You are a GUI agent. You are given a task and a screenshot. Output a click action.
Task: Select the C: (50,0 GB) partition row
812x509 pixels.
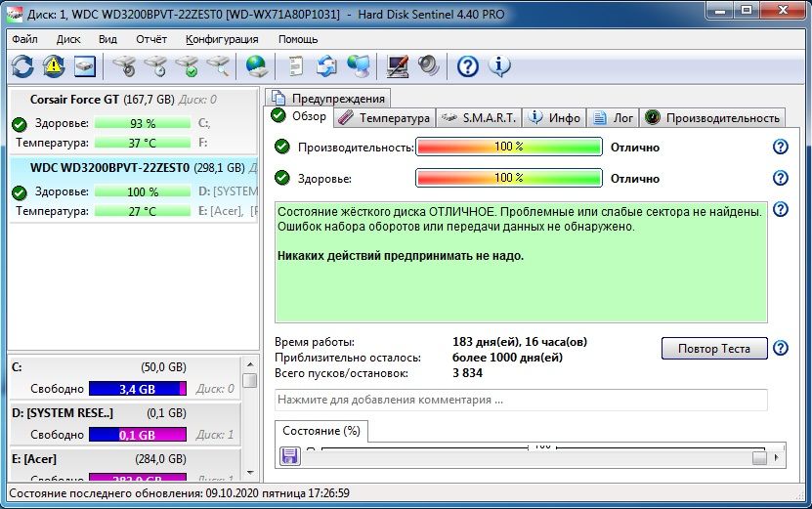coord(125,378)
